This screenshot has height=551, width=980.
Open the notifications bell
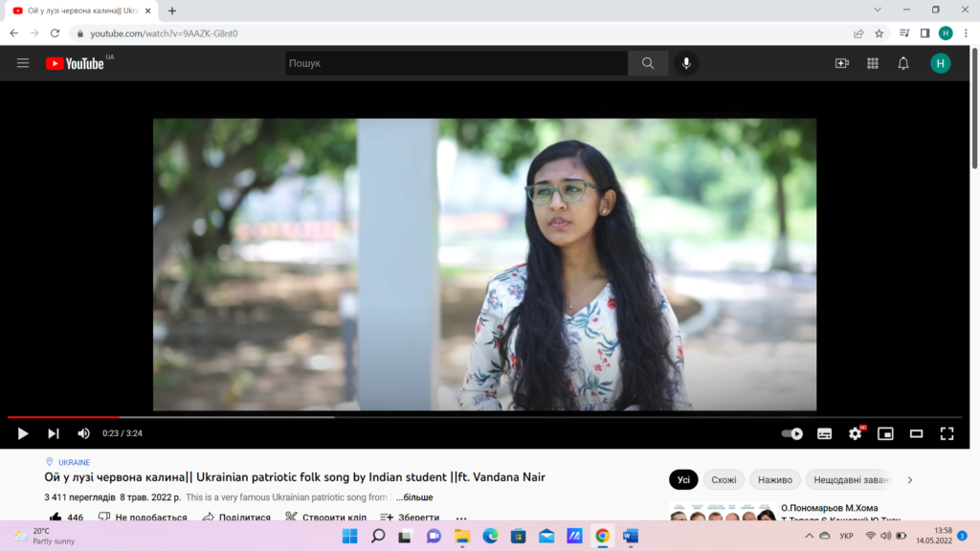coord(903,63)
